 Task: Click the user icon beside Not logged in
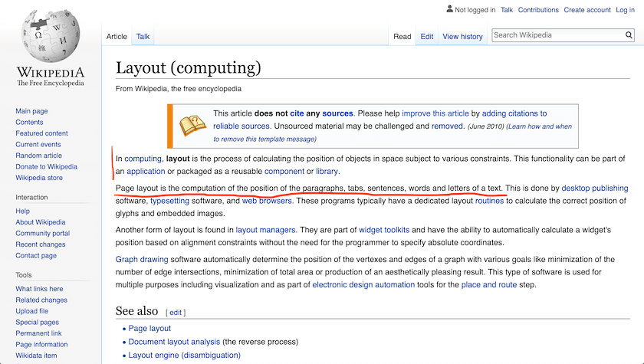(449, 10)
